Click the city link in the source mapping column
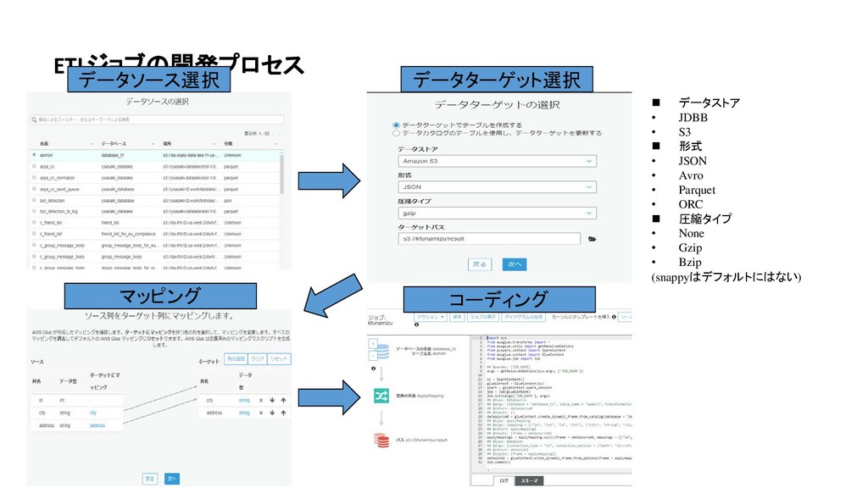This screenshot has height=488, width=868. coord(93,413)
